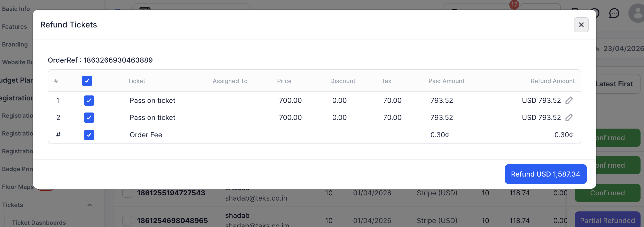Uncheck the second Pass on ticket row
Image resolution: width=644 pixels, height=227 pixels.
(89, 118)
